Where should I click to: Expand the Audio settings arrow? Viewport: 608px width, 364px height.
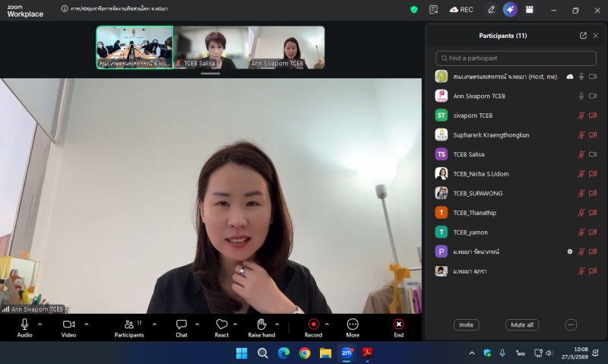click(40, 324)
